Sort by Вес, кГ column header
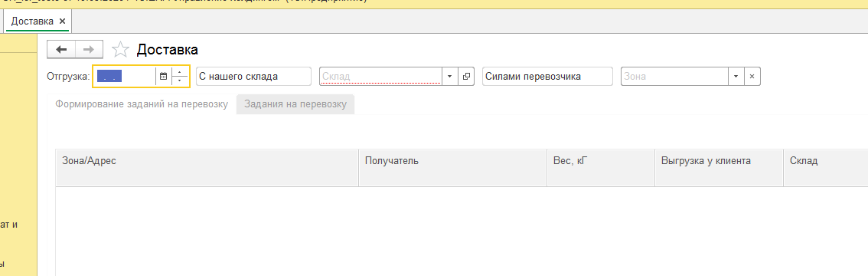 (601, 167)
